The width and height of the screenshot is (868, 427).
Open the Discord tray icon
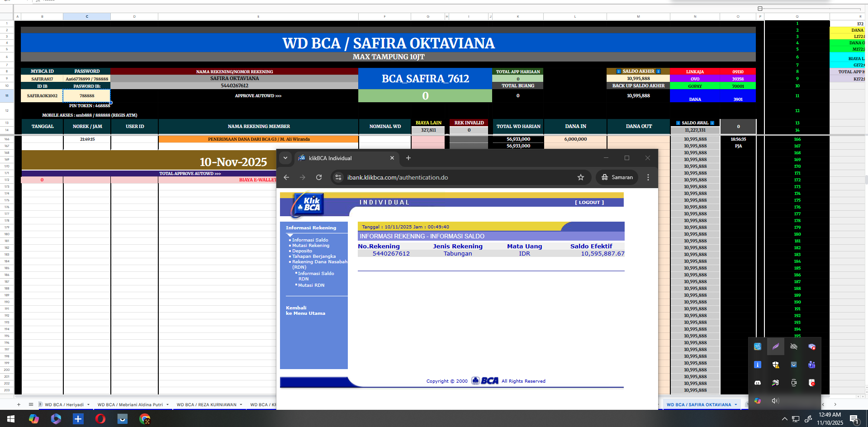pyautogui.click(x=758, y=383)
